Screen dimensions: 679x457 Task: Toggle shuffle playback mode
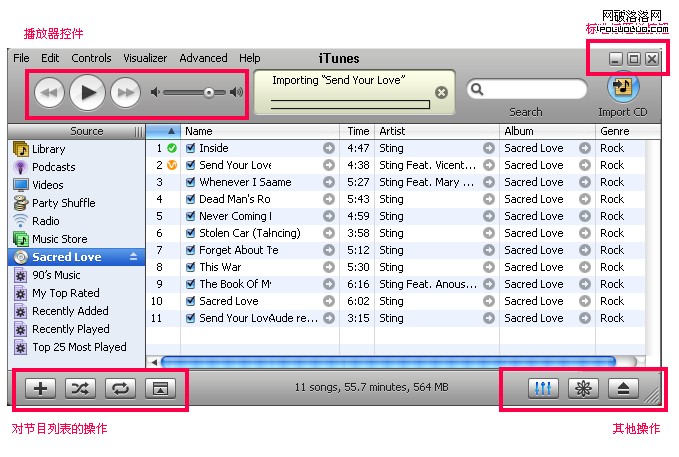click(80, 389)
